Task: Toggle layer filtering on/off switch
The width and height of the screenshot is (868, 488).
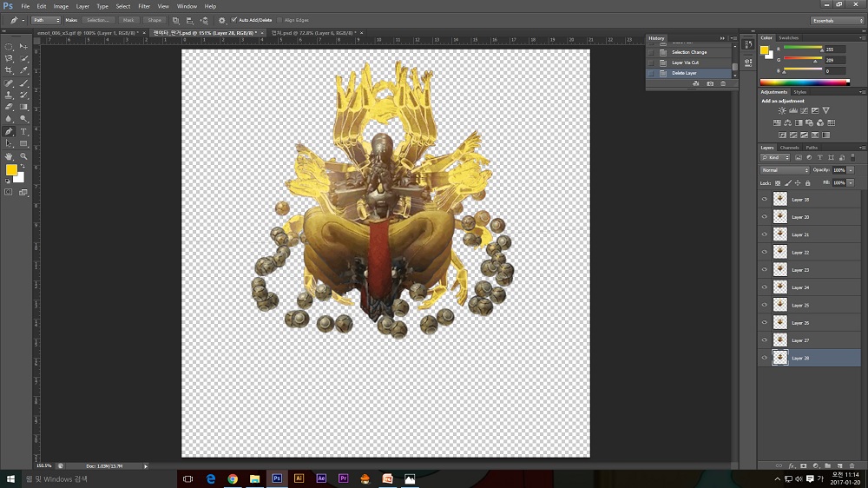Action: [853, 158]
